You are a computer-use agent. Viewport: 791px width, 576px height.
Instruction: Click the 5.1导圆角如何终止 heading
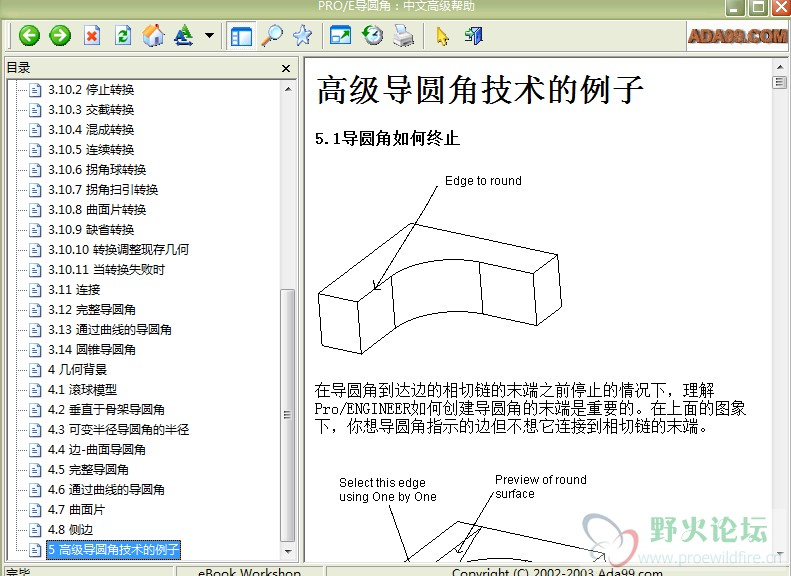point(387,138)
